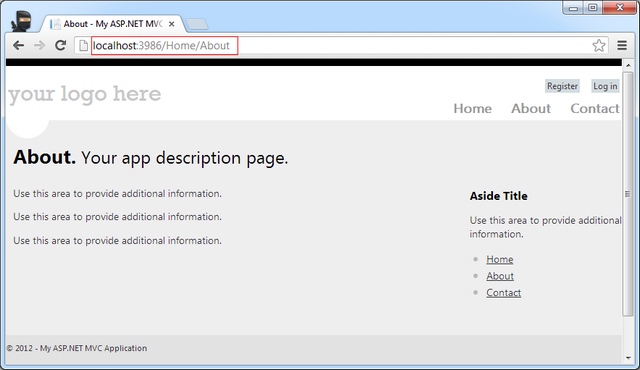Close the browser window

620,8
